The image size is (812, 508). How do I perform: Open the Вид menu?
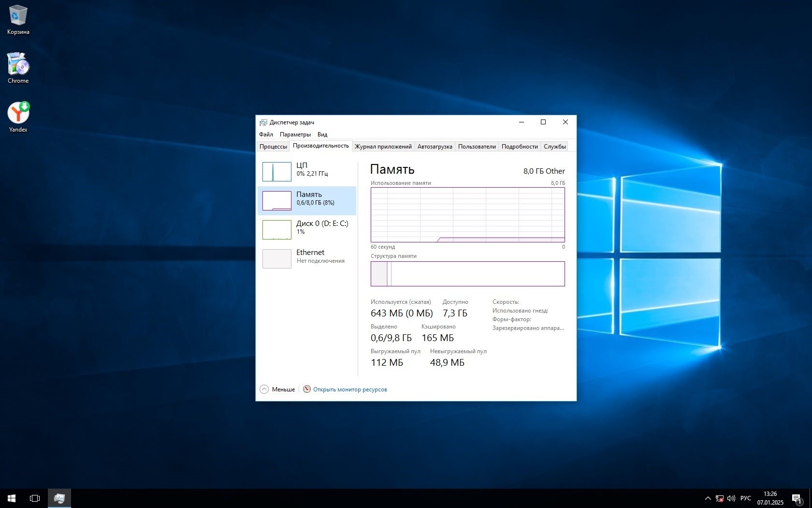tap(322, 134)
